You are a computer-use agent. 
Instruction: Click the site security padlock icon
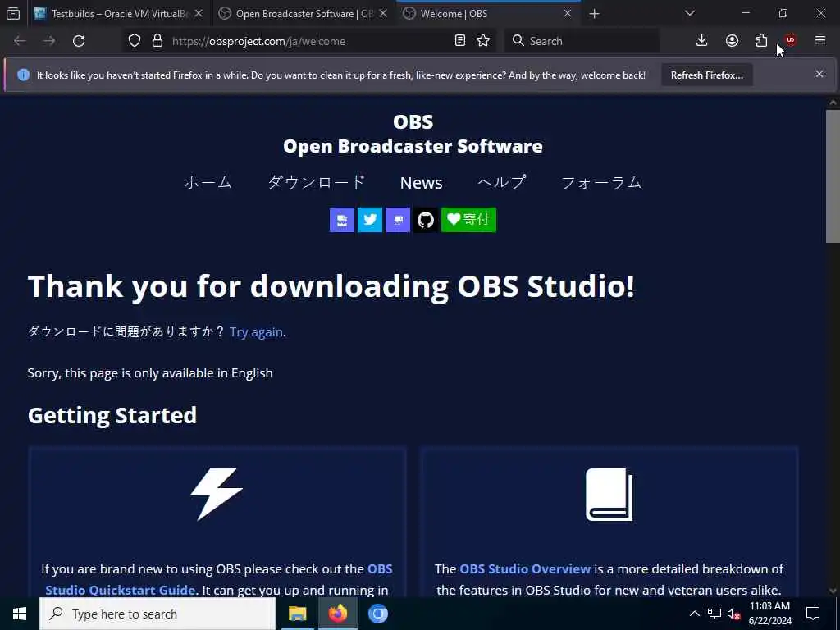[x=157, y=41]
